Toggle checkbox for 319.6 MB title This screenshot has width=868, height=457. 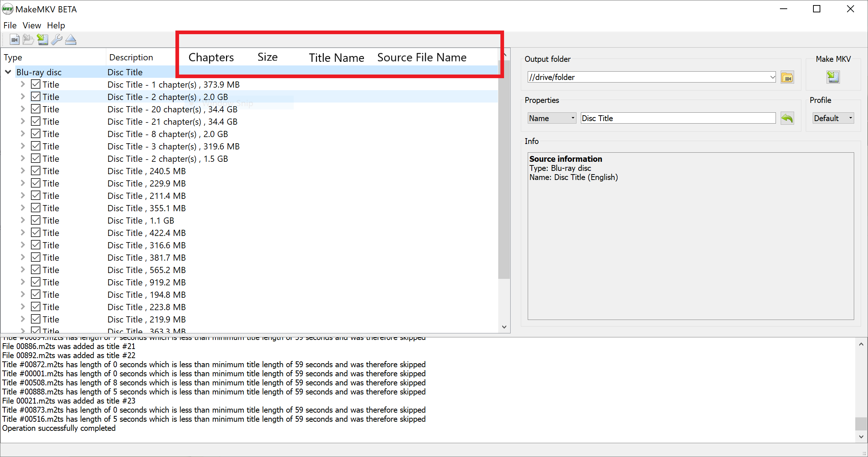coord(36,146)
